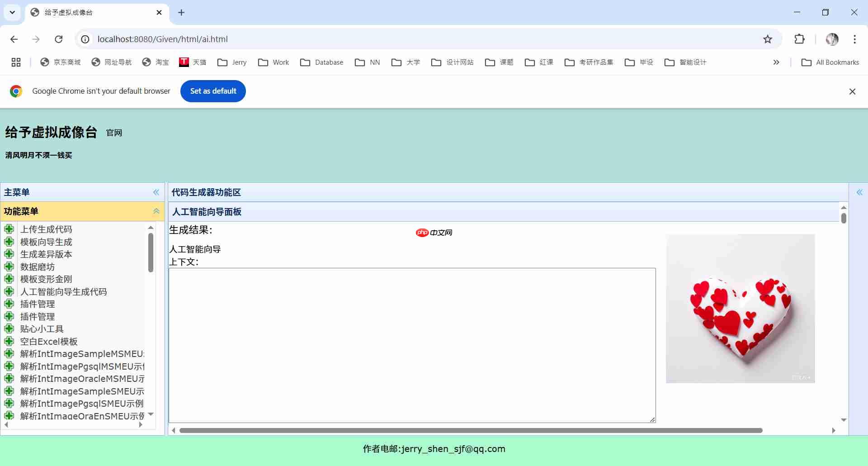Open the 天猫 bookmark from the bookmarks bar
The height and width of the screenshot is (466, 868).
(x=193, y=62)
